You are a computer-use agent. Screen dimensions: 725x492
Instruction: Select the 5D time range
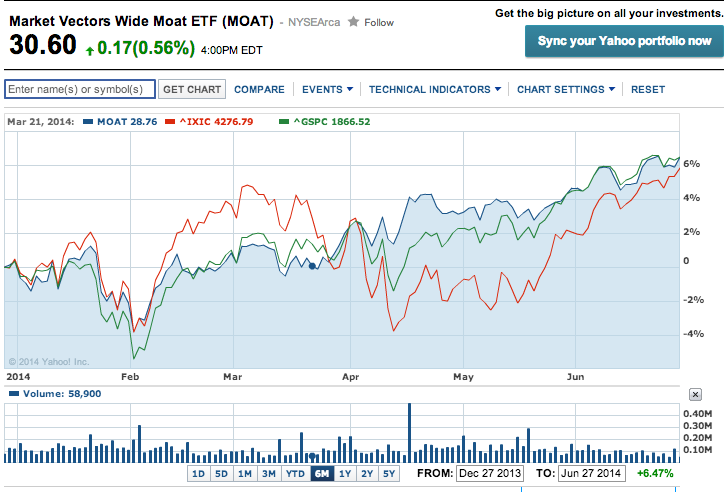(x=221, y=474)
